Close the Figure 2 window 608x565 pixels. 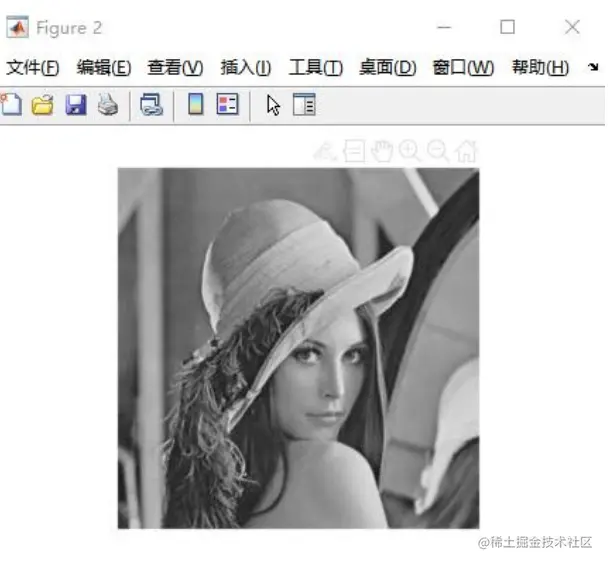[572, 27]
